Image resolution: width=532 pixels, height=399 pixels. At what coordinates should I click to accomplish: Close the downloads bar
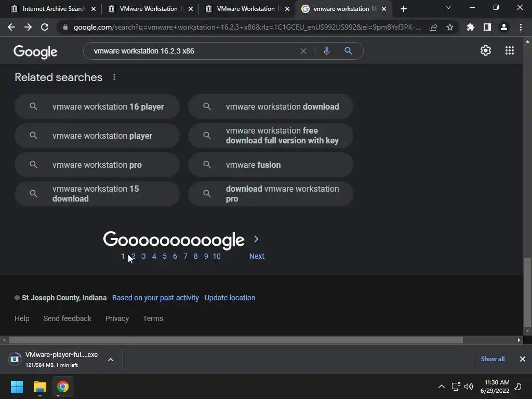[523, 359]
